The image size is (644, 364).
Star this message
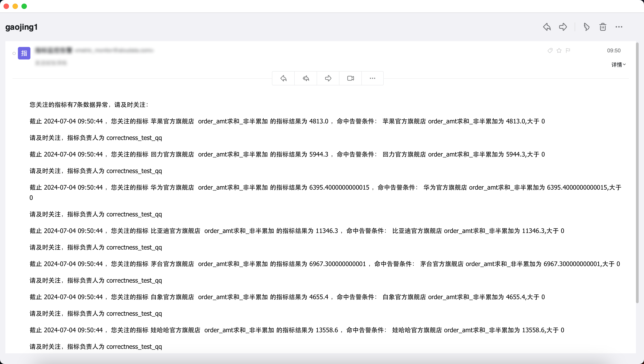(559, 51)
